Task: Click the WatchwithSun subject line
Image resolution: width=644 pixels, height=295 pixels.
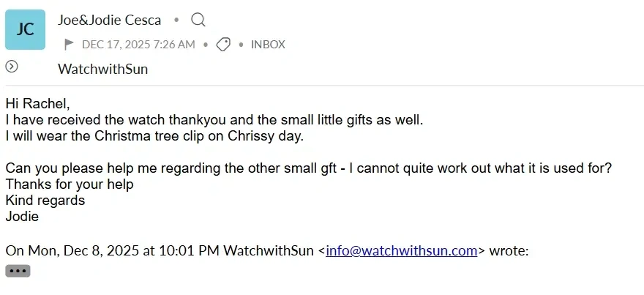Action: click(x=102, y=70)
